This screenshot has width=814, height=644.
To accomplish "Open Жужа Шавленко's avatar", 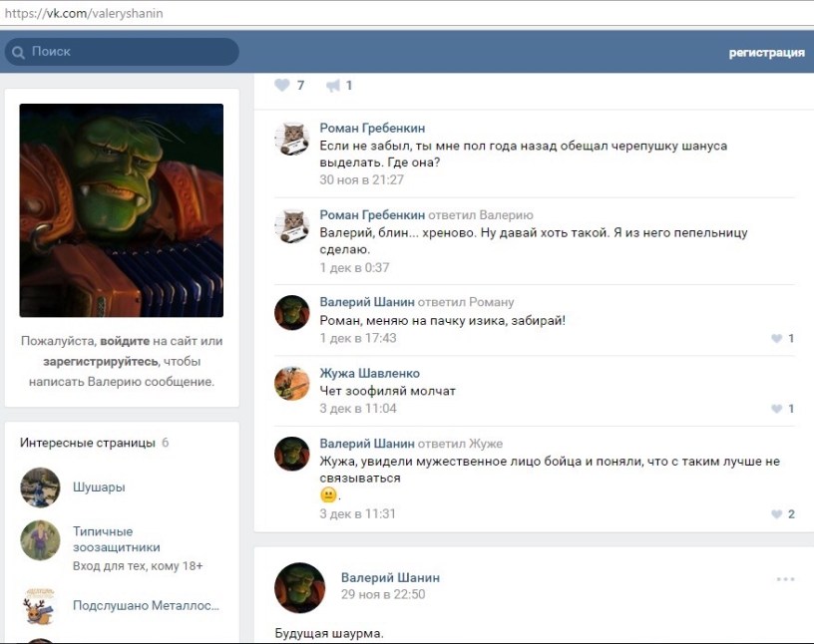I will [291, 383].
